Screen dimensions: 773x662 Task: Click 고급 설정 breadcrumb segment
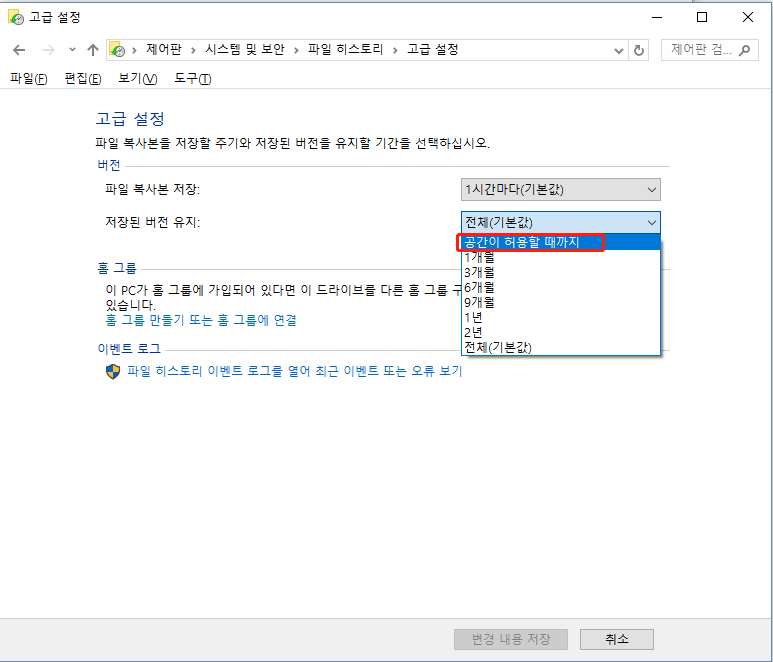tap(433, 49)
